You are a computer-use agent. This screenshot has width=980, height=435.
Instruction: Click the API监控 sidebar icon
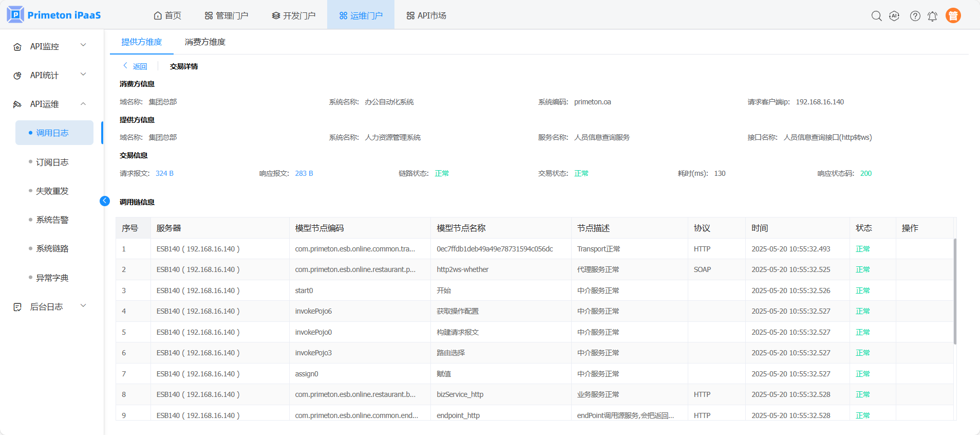pos(17,47)
